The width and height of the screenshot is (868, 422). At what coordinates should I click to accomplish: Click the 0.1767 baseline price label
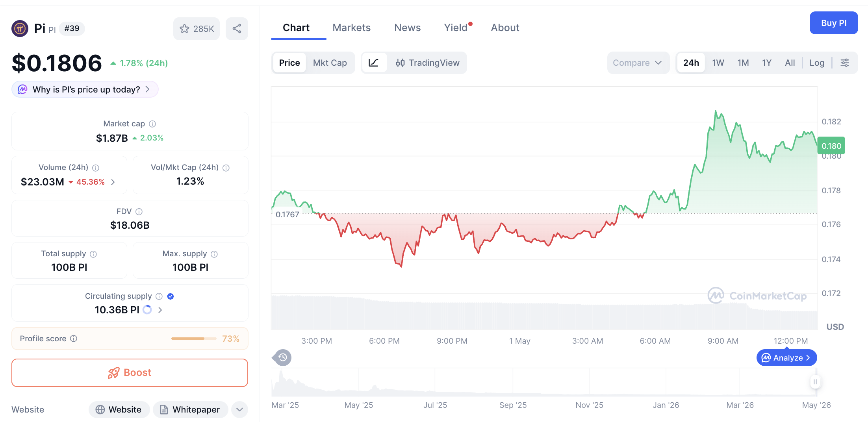tap(287, 215)
